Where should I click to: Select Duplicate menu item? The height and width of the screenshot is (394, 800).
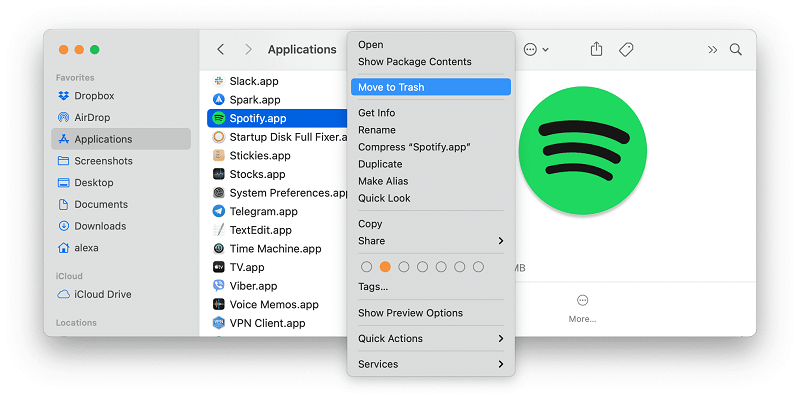pos(431,164)
